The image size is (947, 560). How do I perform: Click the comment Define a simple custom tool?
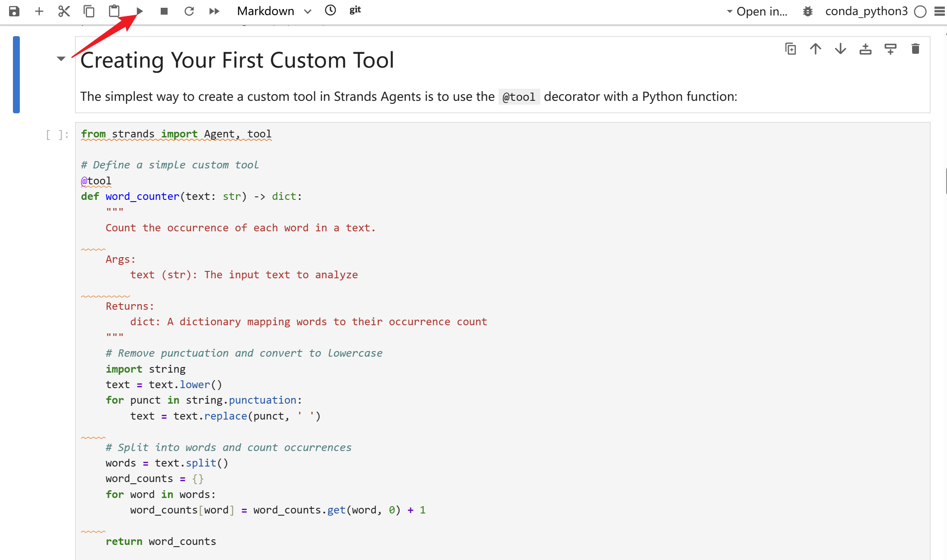[170, 165]
